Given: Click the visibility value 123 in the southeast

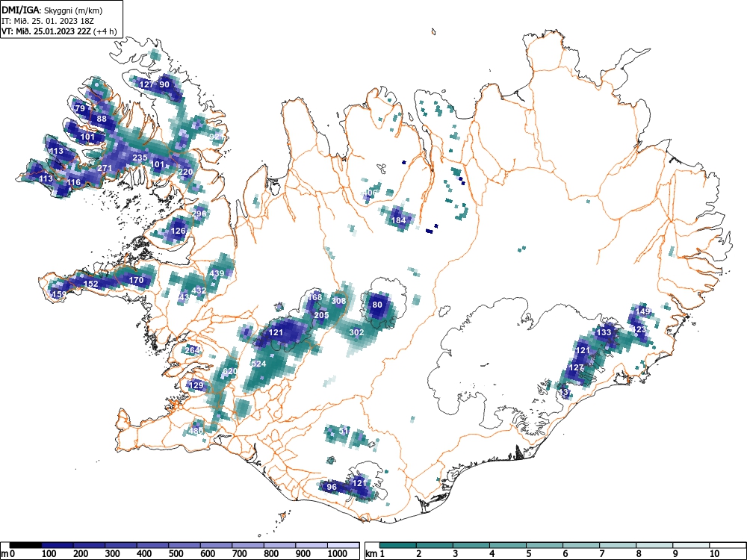Looking at the screenshot, I should click(639, 329).
